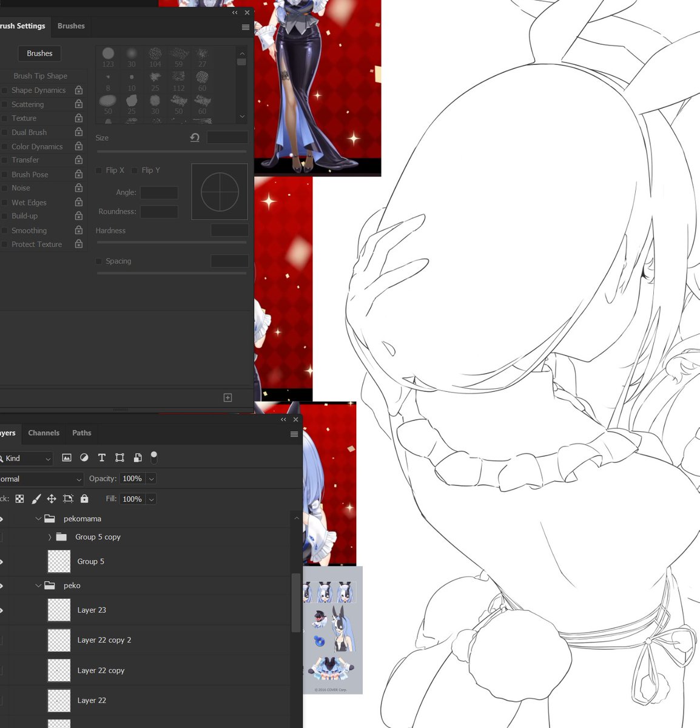Open the layer filter Kind dropdown
700x728 pixels.
pos(26,459)
